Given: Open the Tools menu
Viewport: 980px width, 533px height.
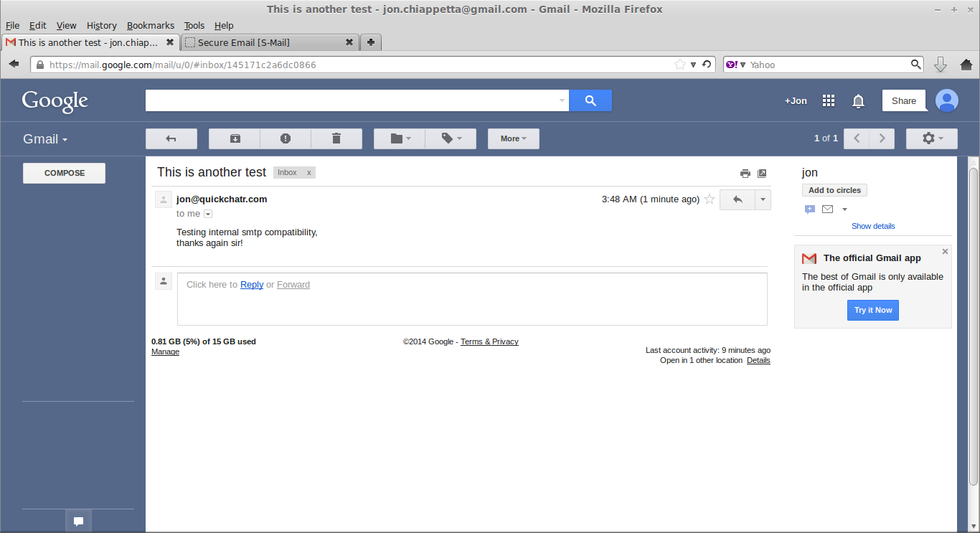Looking at the screenshot, I should pos(194,26).
